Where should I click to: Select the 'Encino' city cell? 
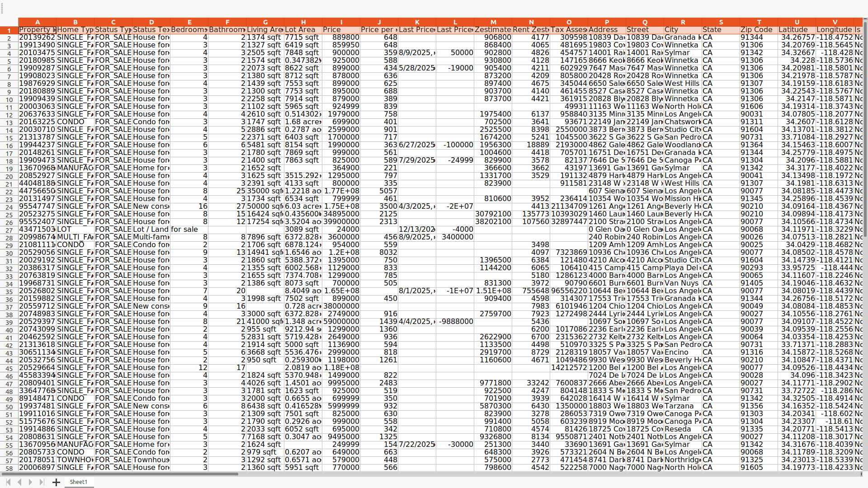[x=683, y=352]
